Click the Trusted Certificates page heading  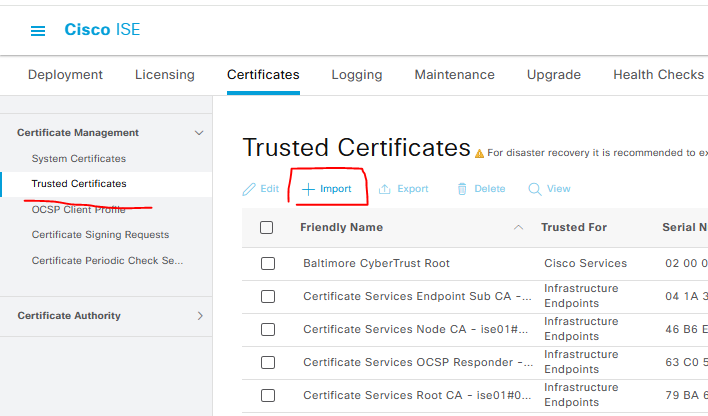click(x=357, y=148)
